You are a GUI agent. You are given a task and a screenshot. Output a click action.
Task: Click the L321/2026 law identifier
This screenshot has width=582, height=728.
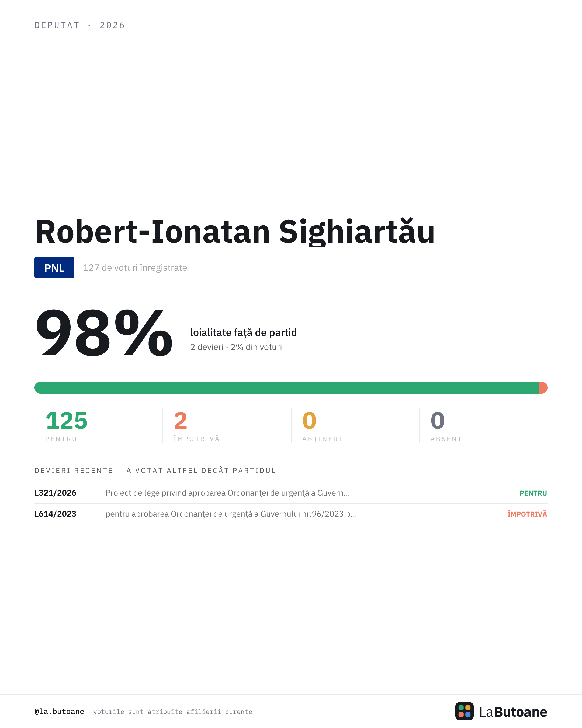55,493
